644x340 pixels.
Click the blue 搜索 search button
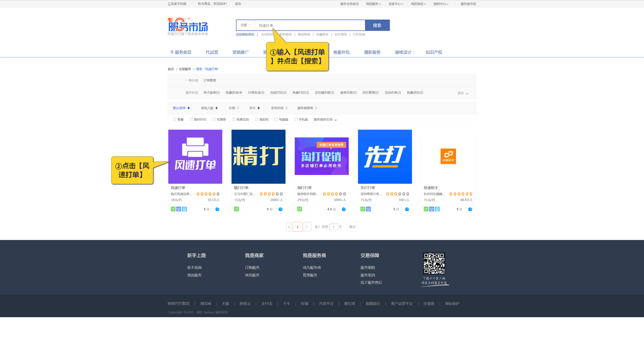tap(377, 25)
